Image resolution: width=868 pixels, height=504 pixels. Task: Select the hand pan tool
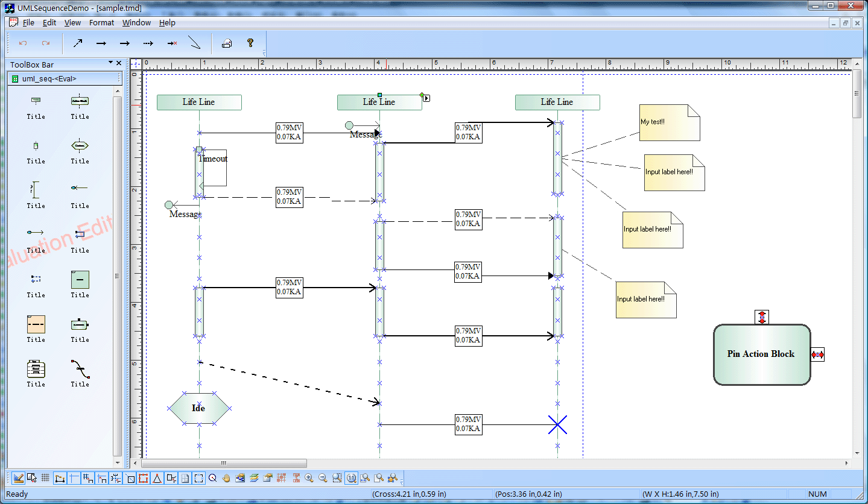pyautogui.click(x=227, y=478)
